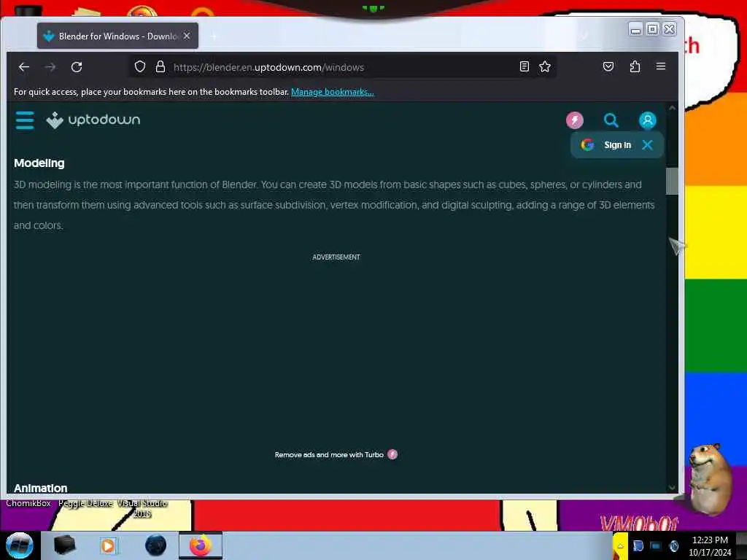Screen dimensions: 747x560
Task: View site security via the padlock icon
Action: coord(160,66)
